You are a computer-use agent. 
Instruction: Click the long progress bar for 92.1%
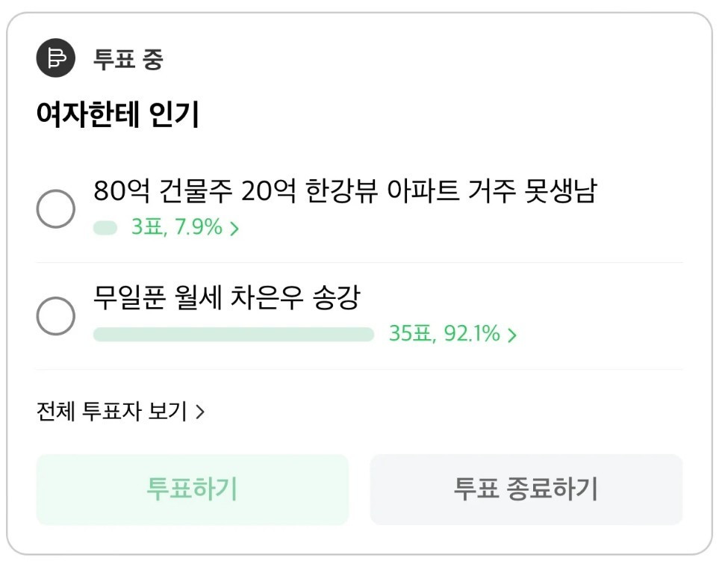(233, 334)
